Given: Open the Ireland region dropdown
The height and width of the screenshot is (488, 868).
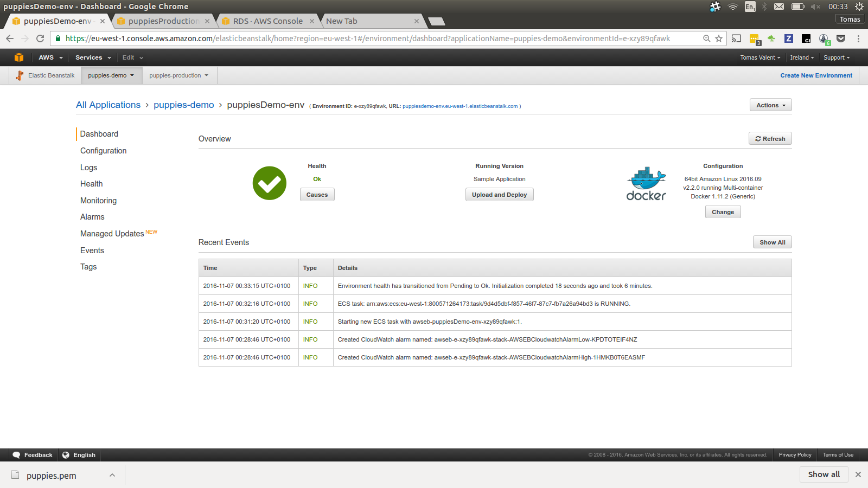Looking at the screenshot, I should point(802,57).
